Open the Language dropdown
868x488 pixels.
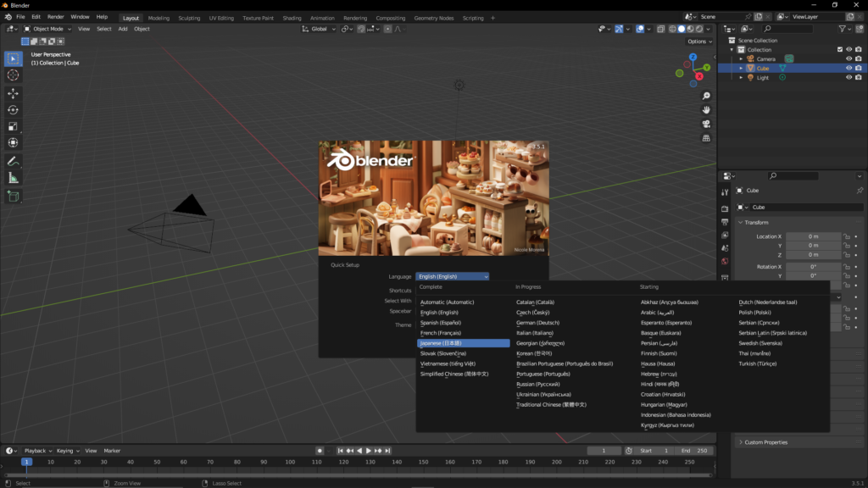tap(453, 277)
